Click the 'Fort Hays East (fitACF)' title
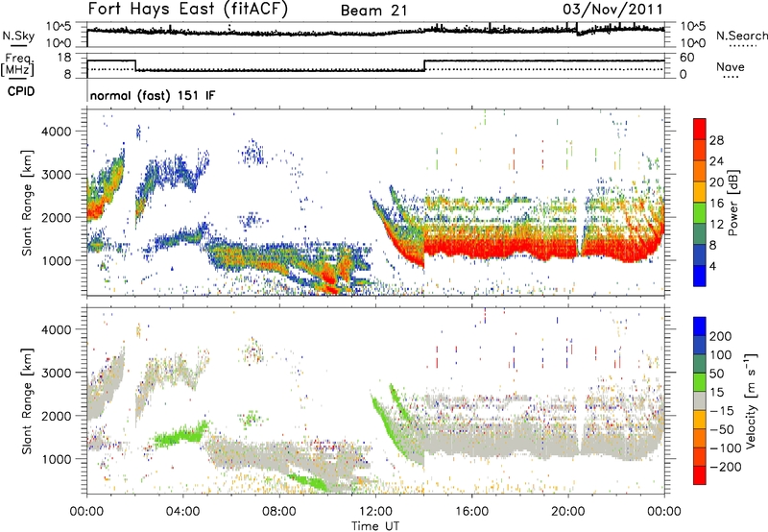The width and height of the screenshot is (768, 532). pos(187,10)
